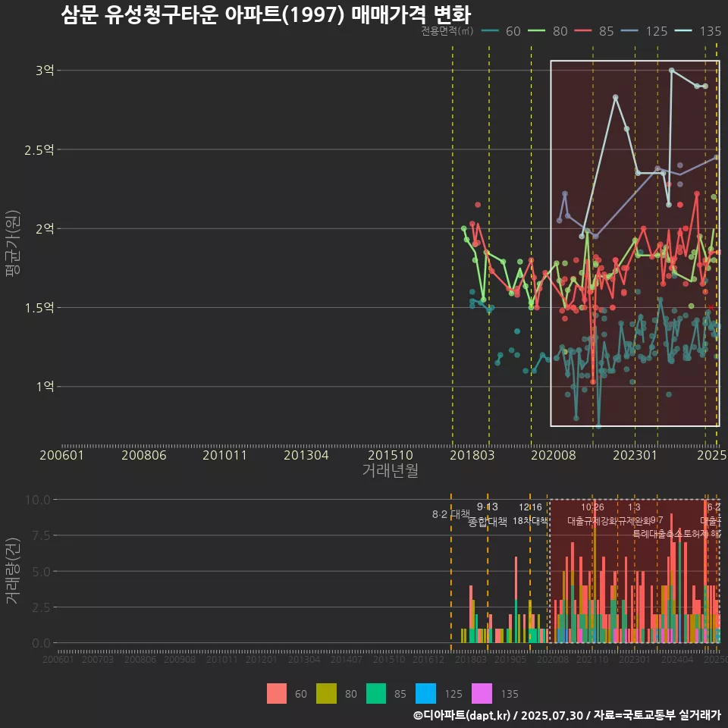Click the 201510 label on upper chart axis

pos(391,455)
